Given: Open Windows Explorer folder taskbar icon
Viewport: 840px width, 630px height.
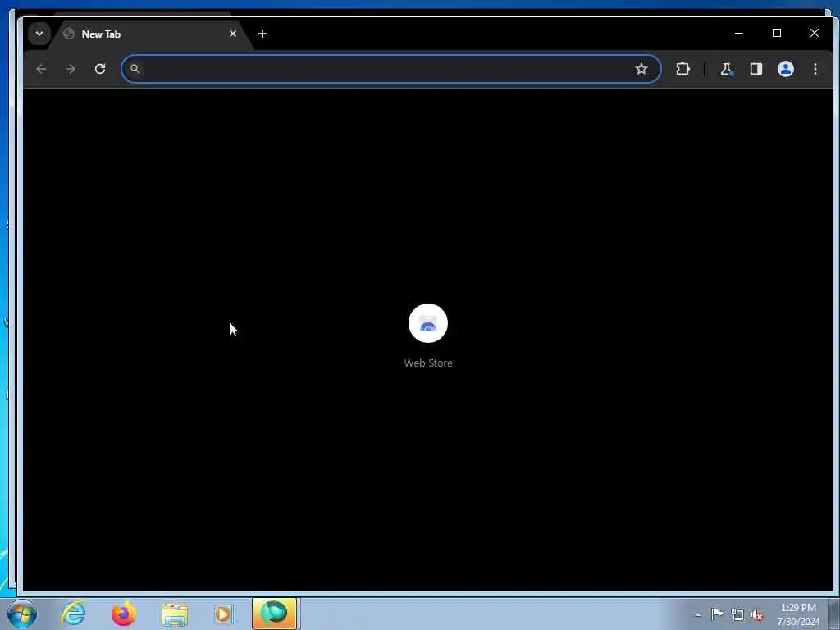Looking at the screenshot, I should pos(174,614).
